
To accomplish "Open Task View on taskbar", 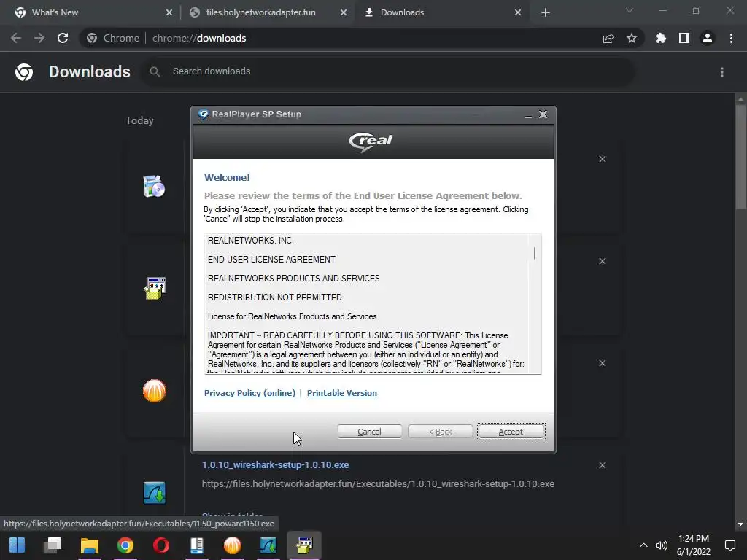I will pos(53,545).
